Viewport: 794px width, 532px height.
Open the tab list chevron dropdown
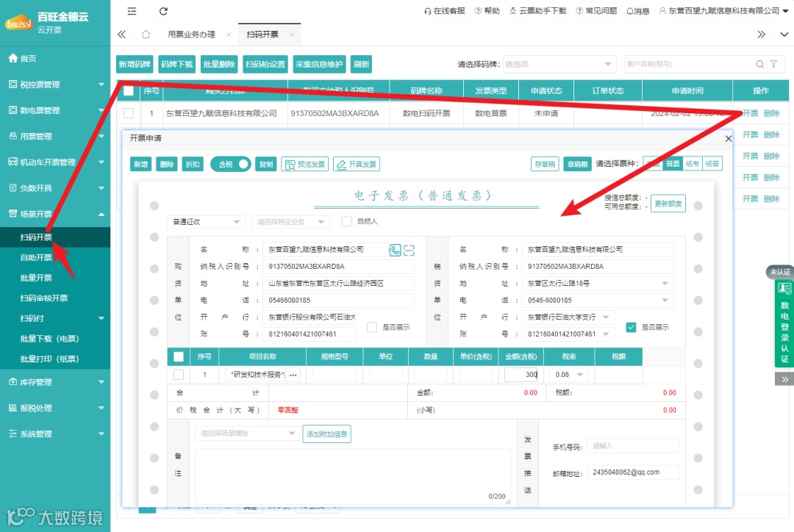[784, 35]
